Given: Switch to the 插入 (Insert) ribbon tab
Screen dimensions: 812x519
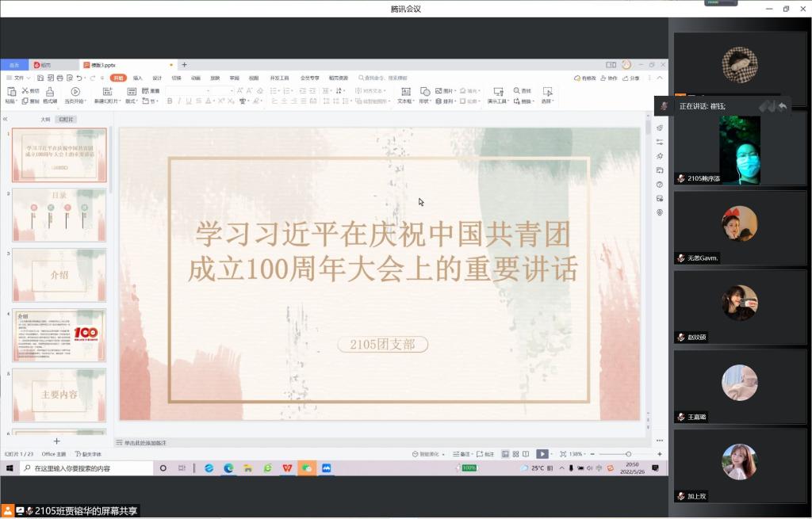Looking at the screenshot, I should pos(137,78).
